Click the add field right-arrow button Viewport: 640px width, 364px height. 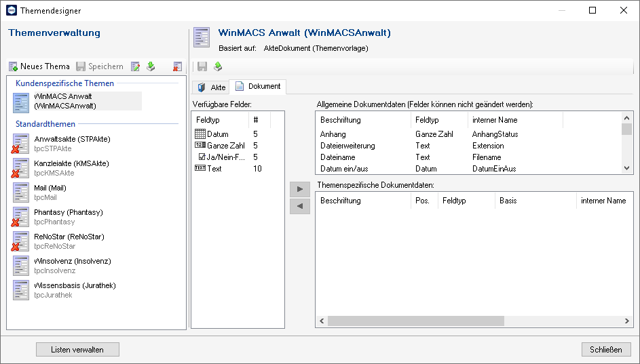300,189
